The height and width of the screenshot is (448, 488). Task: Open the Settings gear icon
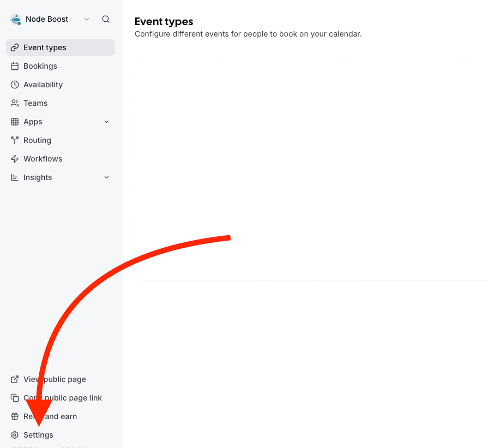pyautogui.click(x=14, y=435)
